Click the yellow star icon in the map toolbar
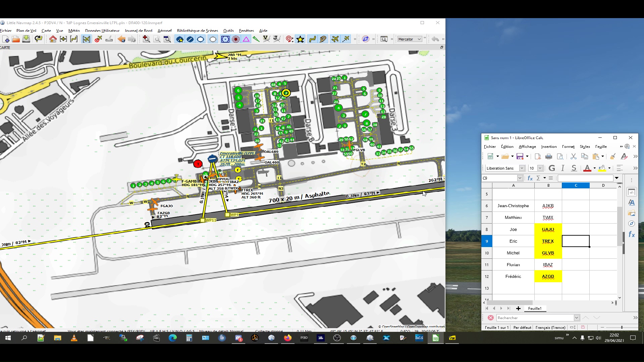The width and height of the screenshot is (644, 362). pos(300,39)
